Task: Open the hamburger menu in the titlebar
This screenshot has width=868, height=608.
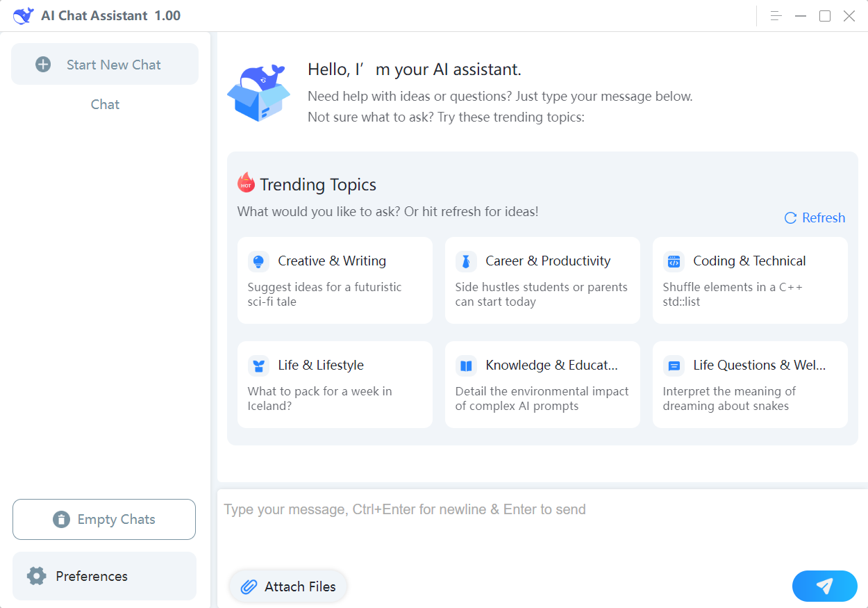Action: (775, 15)
